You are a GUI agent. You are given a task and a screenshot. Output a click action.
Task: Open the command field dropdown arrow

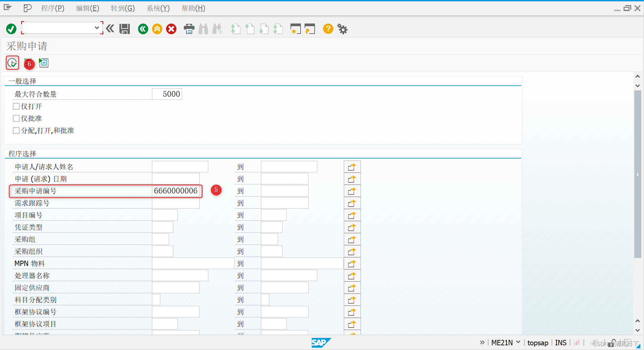(97, 28)
